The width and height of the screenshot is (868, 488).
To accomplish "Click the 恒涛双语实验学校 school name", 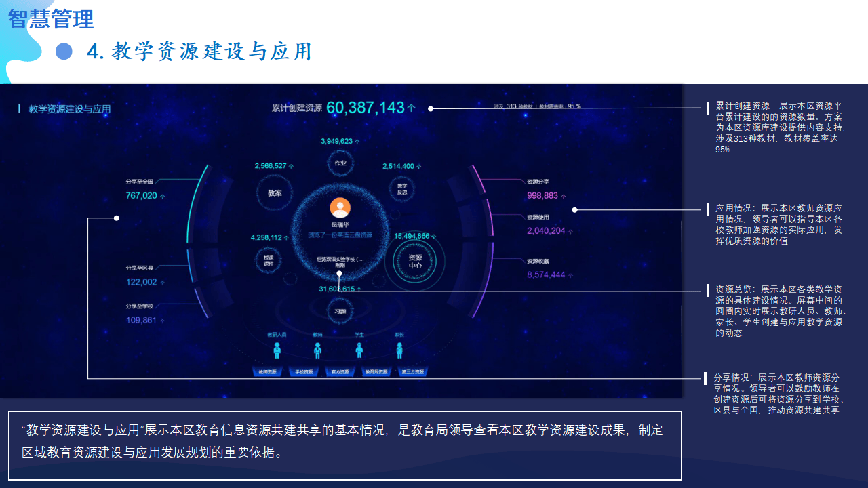I will tap(340, 259).
